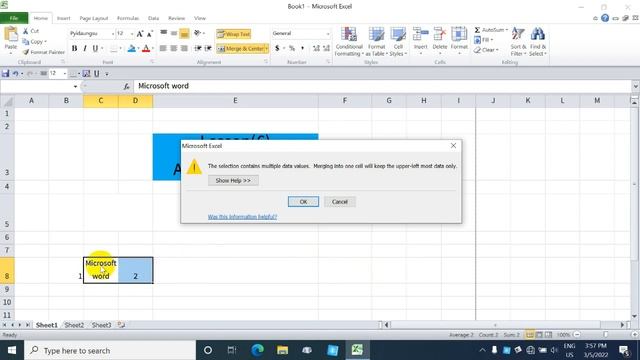Click the formula bar containing Microsoft word
640x360 pixels.
[382, 86]
